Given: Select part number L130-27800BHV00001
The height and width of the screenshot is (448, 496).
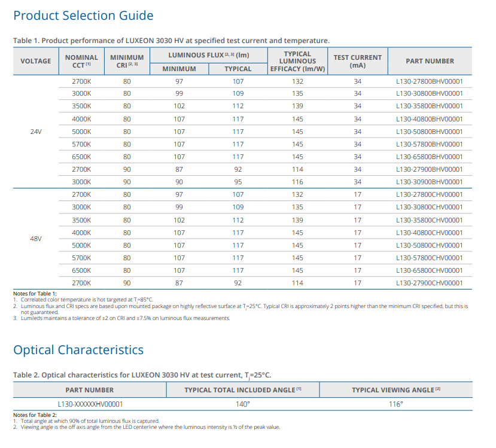Looking at the screenshot, I should point(429,81).
